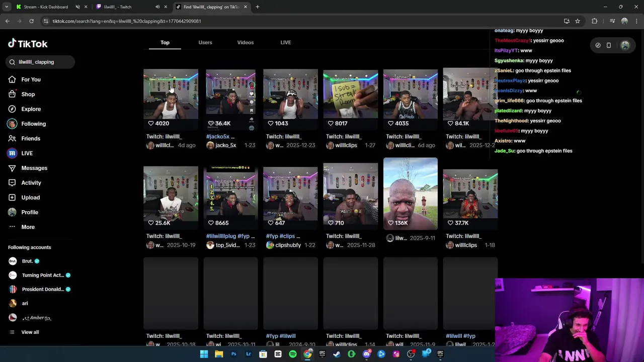The image size is (644, 362).
Task: Close the Kick Dashboard tab
Action: (x=86, y=7)
